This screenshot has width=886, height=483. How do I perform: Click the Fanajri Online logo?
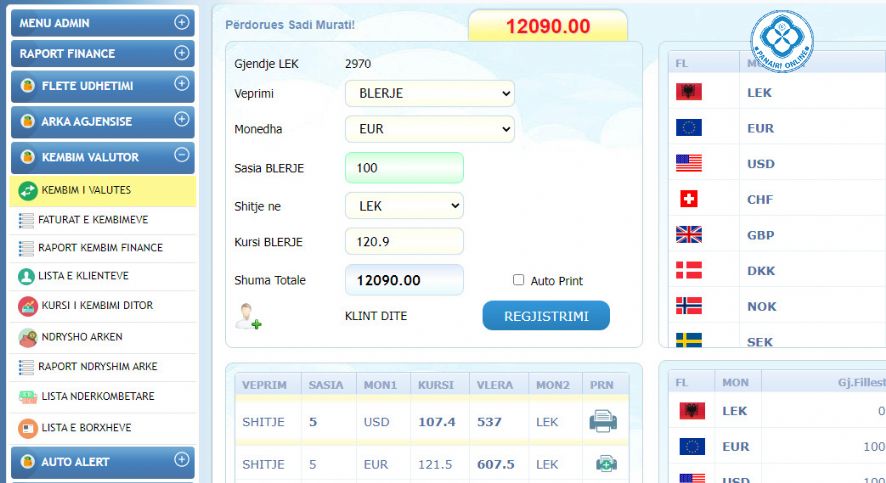point(781,41)
